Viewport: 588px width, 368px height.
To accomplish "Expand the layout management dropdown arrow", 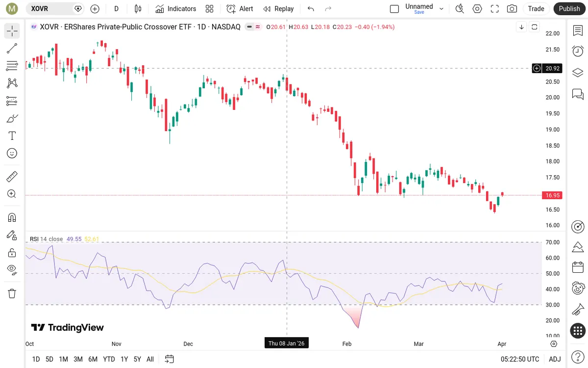I will tap(441, 9).
